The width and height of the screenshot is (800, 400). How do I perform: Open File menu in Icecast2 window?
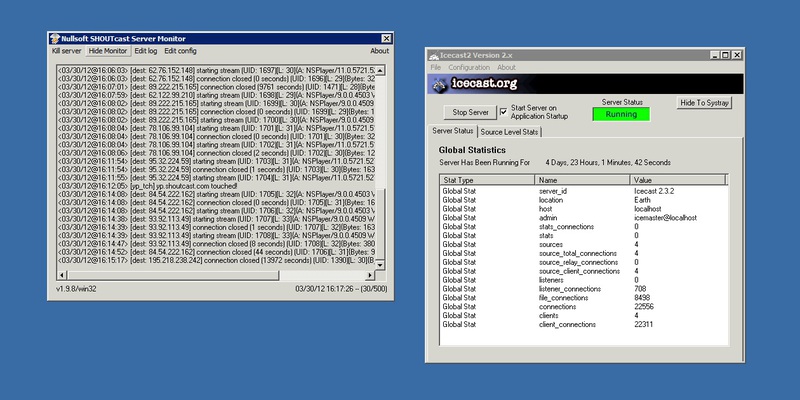435,67
